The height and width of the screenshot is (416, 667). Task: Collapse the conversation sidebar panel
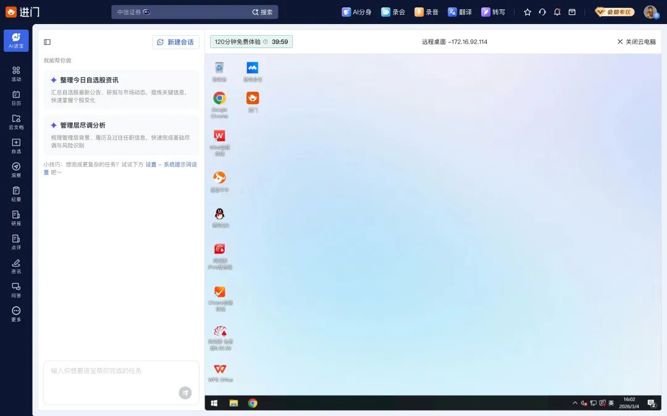pyautogui.click(x=47, y=42)
